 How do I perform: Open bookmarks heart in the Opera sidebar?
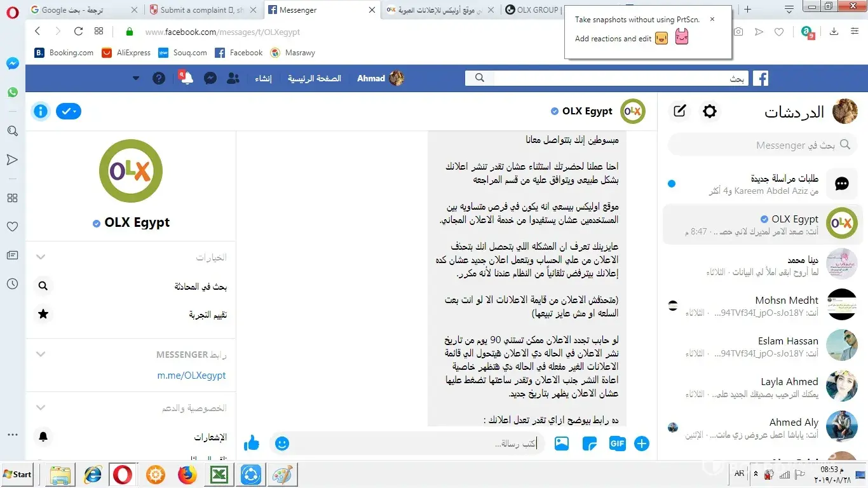point(12,226)
